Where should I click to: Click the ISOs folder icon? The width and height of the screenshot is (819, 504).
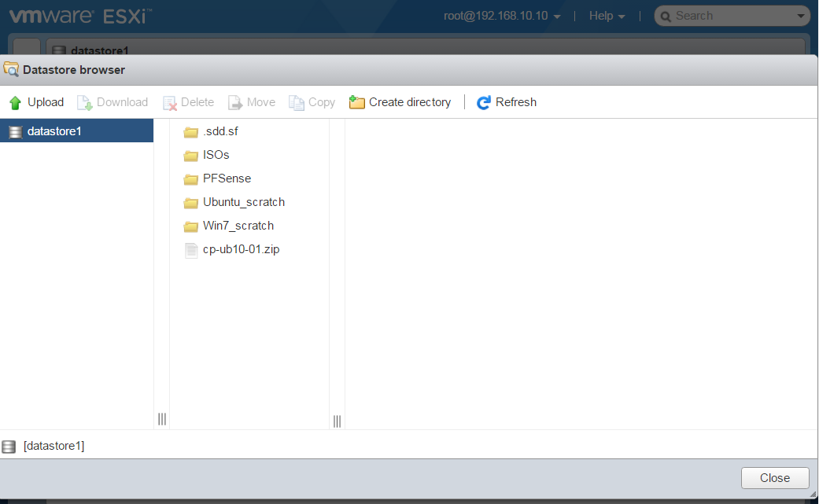tap(190, 156)
